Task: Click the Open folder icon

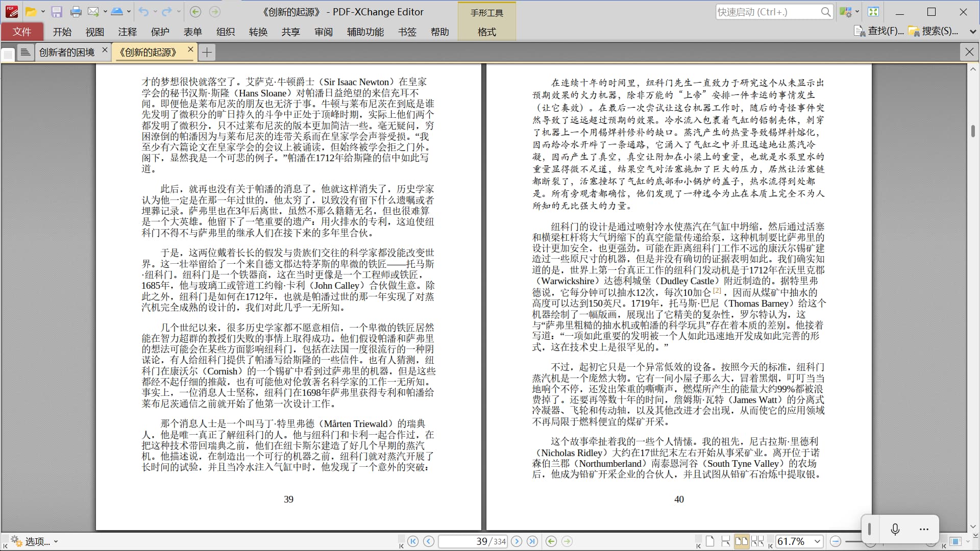Action: (x=31, y=12)
